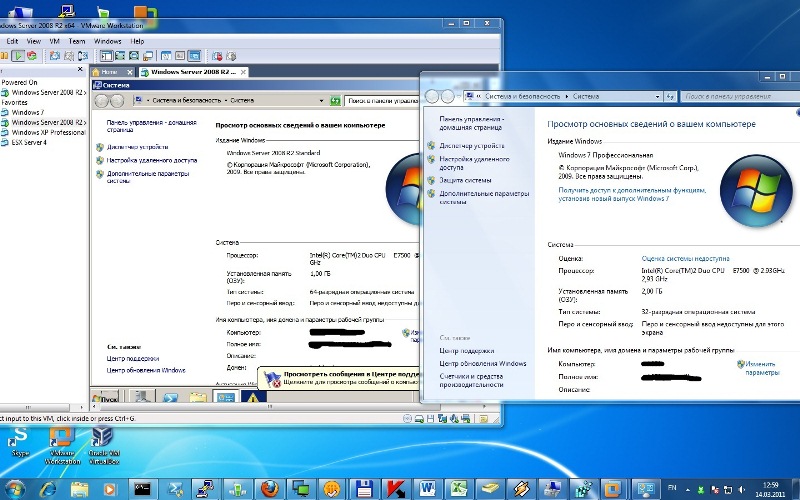Click the Firefox icon in the taskbar
Image resolution: width=800 pixels, height=500 pixels.
click(268, 487)
